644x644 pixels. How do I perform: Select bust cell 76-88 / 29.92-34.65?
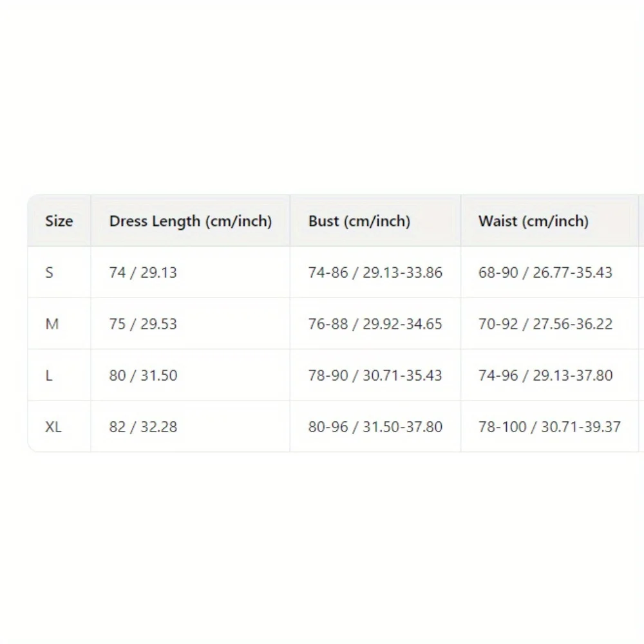point(375,324)
